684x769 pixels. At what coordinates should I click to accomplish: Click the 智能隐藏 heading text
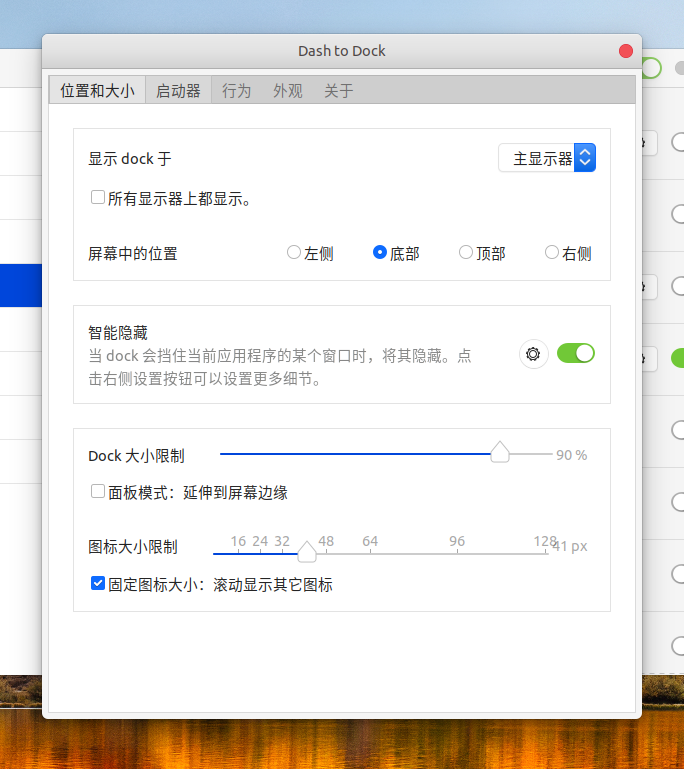click(118, 333)
